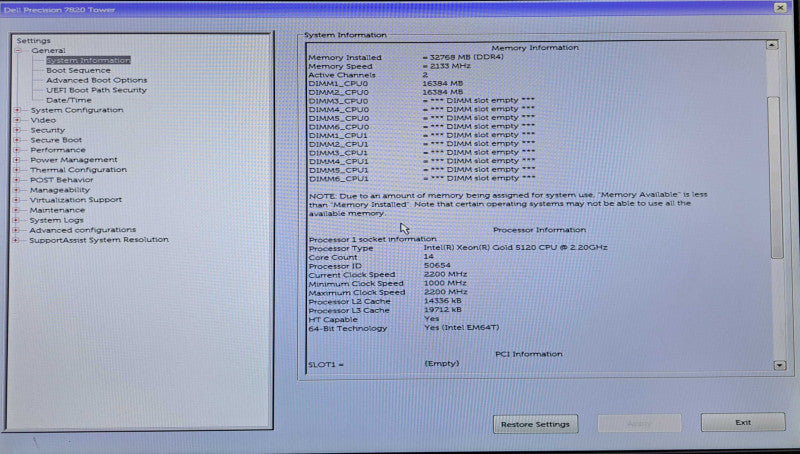Click the Processor L3 Cache label
The width and height of the screenshot is (800, 454).
[349, 310]
